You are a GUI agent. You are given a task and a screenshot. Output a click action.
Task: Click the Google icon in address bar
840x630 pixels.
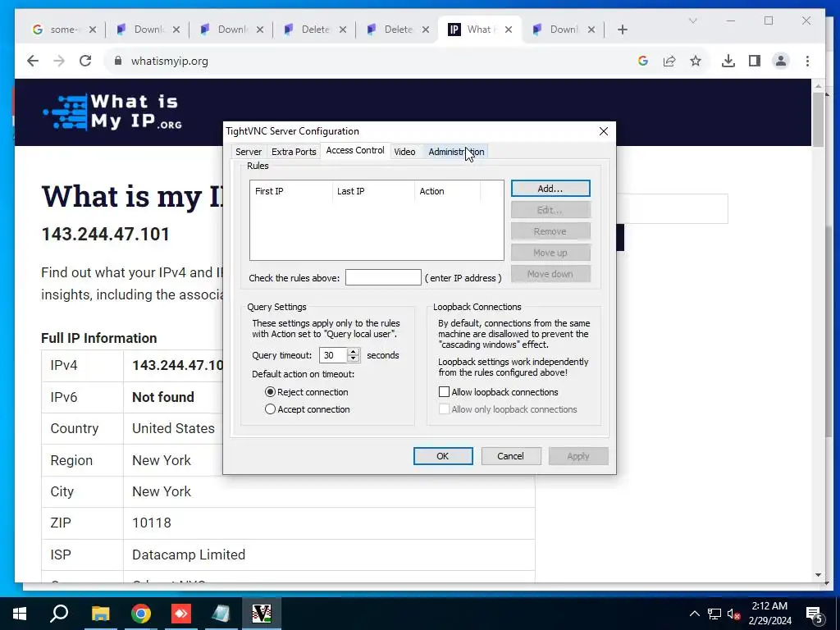pyautogui.click(x=643, y=61)
